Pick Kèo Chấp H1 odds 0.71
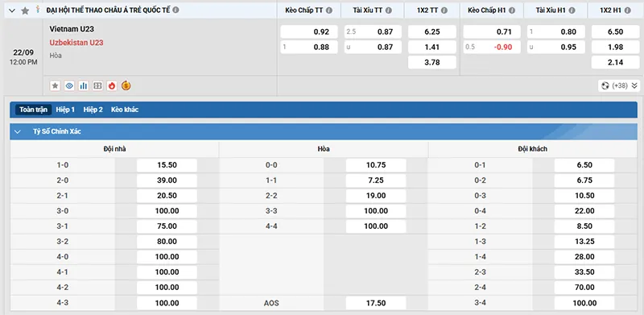This screenshot has height=315, width=644. (492, 31)
